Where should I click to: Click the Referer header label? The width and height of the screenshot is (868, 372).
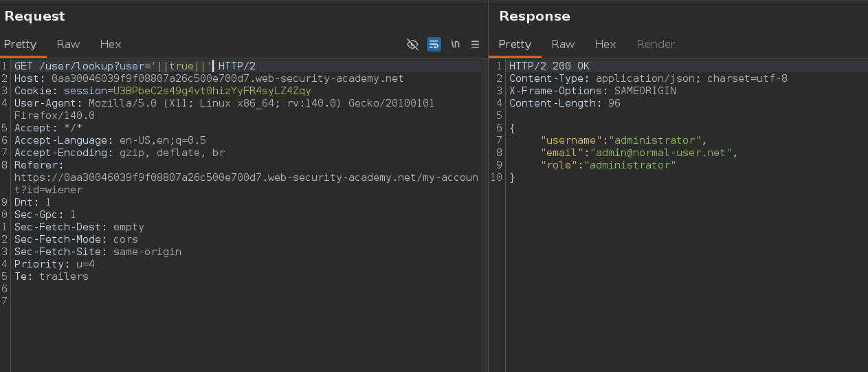[x=38, y=165]
